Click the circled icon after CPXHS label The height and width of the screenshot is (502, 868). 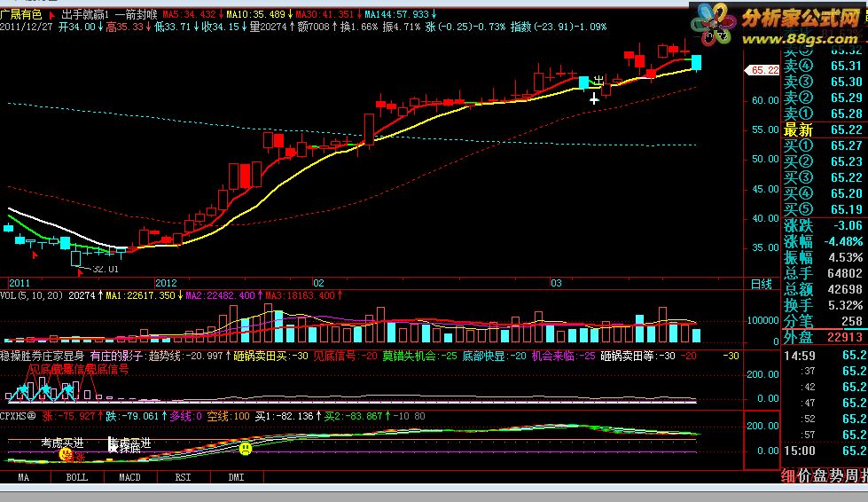click(32, 416)
